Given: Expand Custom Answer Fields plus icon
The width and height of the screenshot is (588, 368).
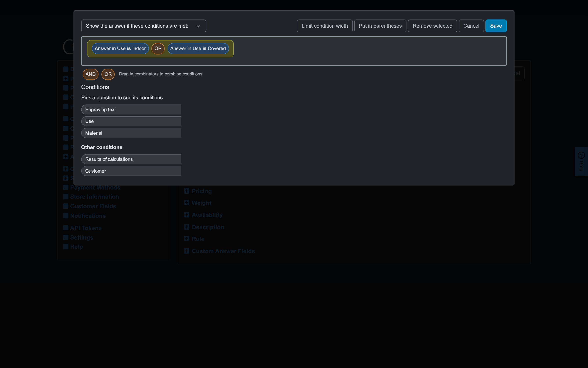Looking at the screenshot, I should coord(187,251).
